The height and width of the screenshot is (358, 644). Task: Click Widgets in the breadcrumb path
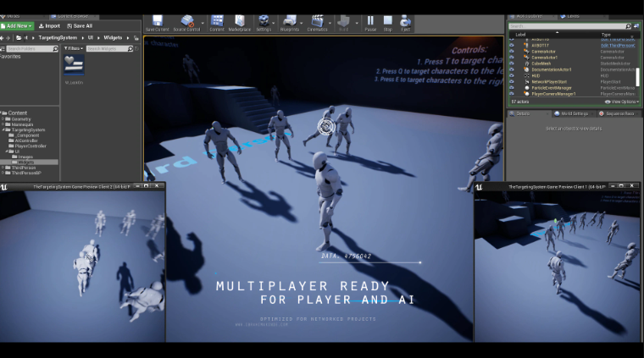click(113, 38)
